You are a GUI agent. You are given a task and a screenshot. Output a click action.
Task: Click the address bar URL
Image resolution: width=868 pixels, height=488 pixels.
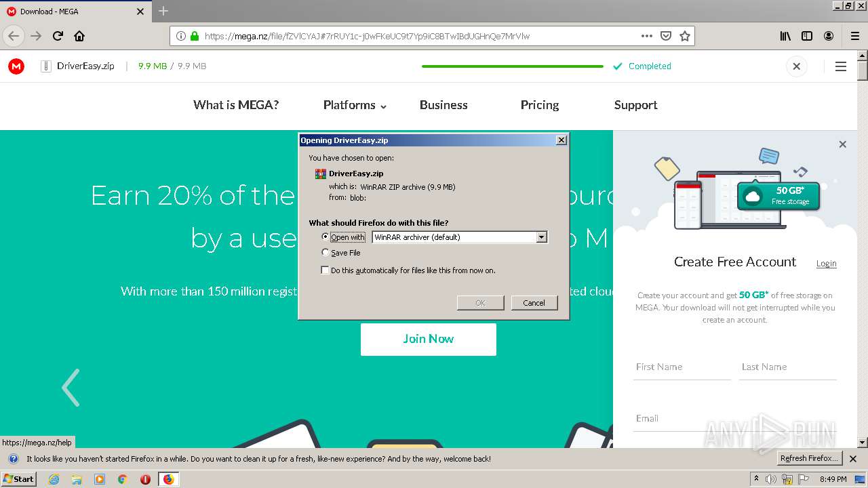point(367,36)
